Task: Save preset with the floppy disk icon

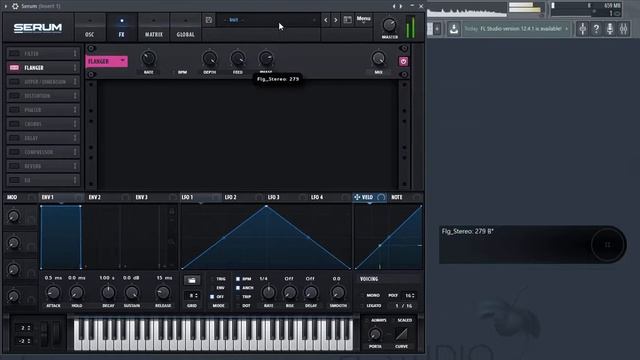Action: tap(209, 20)
